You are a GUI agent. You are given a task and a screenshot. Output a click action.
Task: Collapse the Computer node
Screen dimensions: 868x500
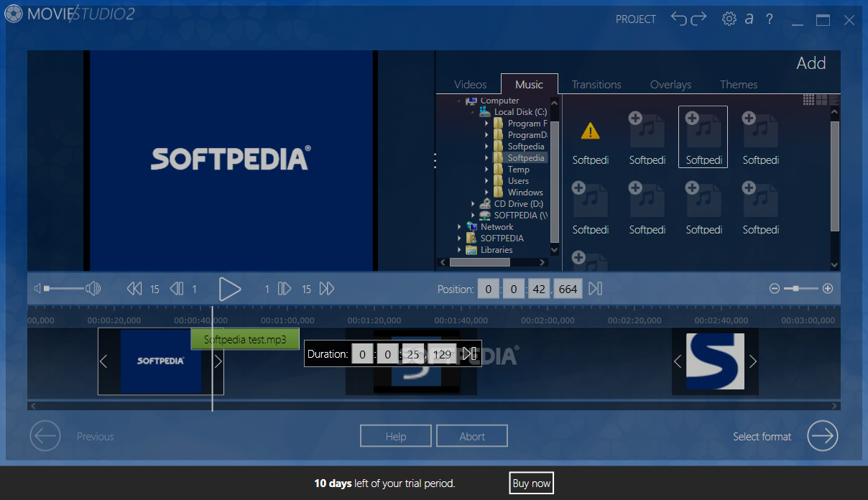pyautogui.click(x=460, y=101)
